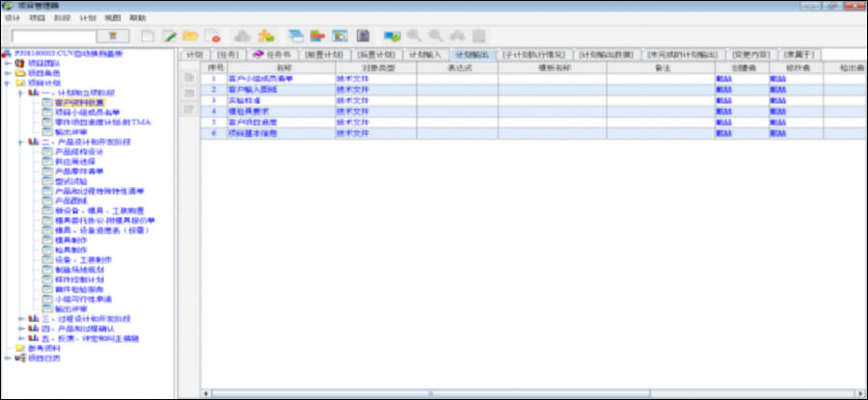The image size is (868, 400).
Task: Expand the 项目团队 tree node
Action: click(x=8, y=63)
